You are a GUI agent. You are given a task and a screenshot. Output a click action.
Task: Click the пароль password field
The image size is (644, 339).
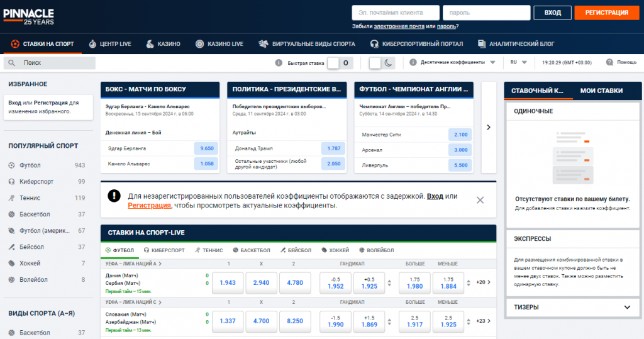click(486, 13)
